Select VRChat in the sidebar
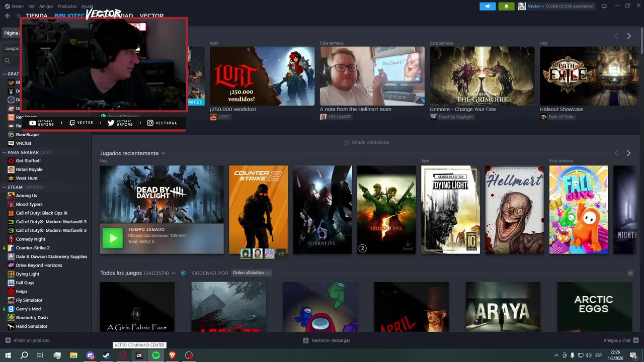 pyautogui.click(x=24, y=143)
